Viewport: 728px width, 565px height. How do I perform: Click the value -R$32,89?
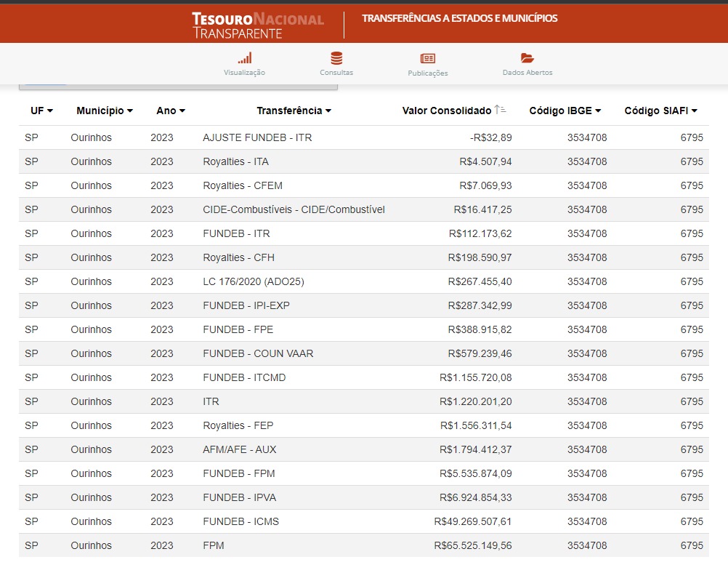(490, 137)
